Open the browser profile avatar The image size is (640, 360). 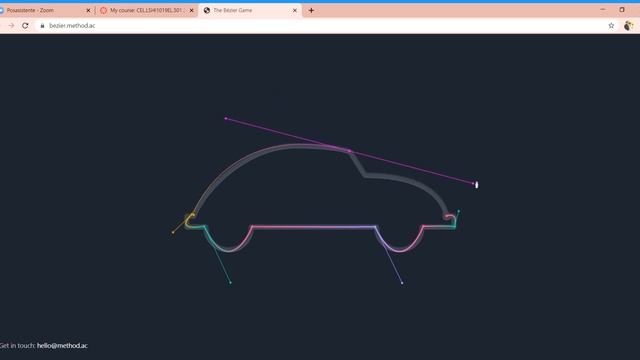click(x=628, y=26)
